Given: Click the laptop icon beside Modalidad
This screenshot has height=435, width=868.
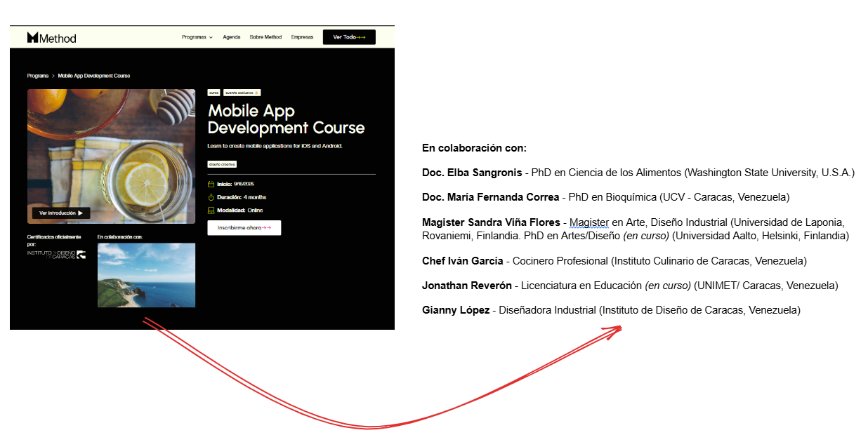Looking at the screenshot, I should (x=211, y=210).
